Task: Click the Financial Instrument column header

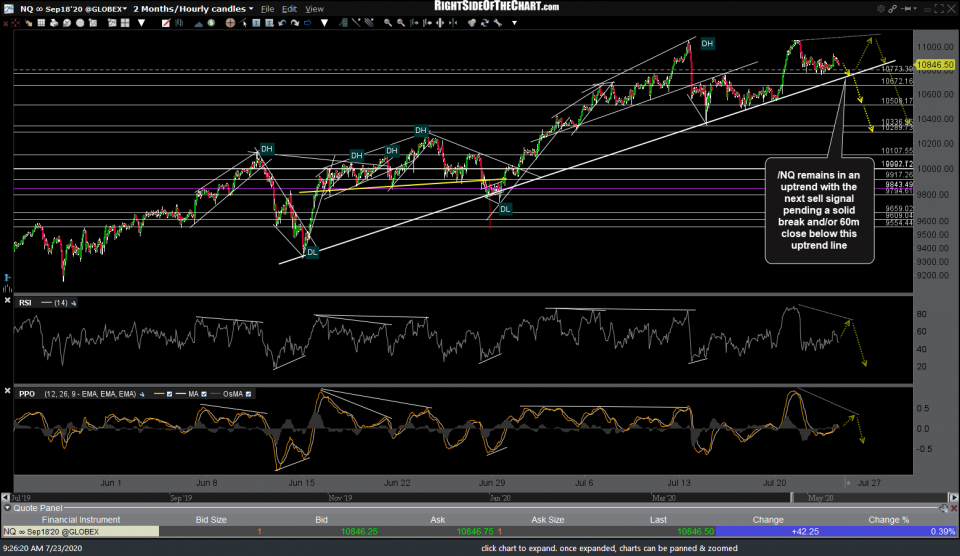Action: (83, 520)
